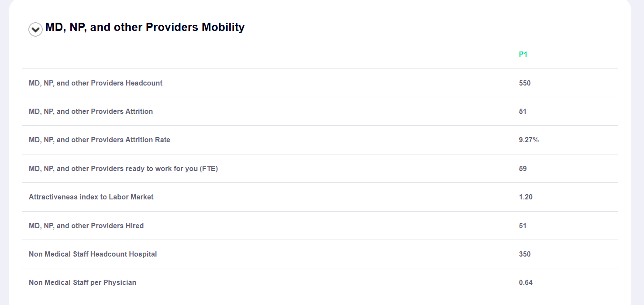Click the Non Medical Staff Headcount Hospital row
The height and width of the screenshot is (305, 644).
[x=93, y=254]
